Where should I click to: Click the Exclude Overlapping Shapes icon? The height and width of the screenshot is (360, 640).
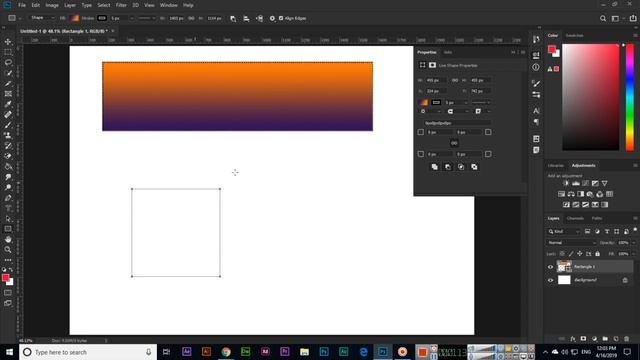pos(474,167)
